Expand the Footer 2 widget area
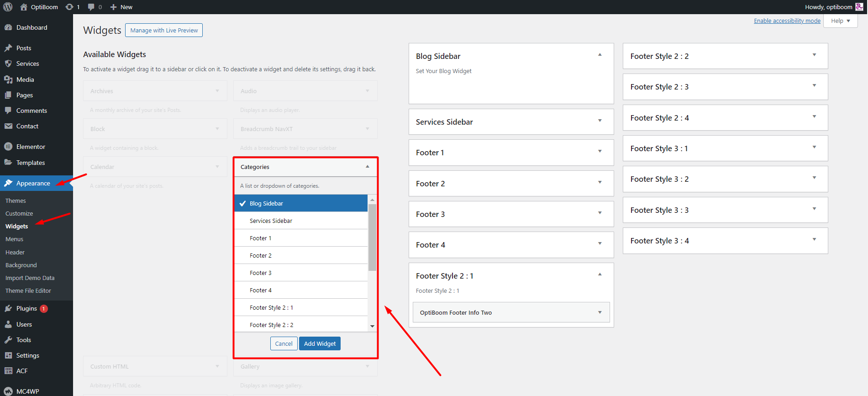This screenshot has width=868, height=396. tap(600, 182)
